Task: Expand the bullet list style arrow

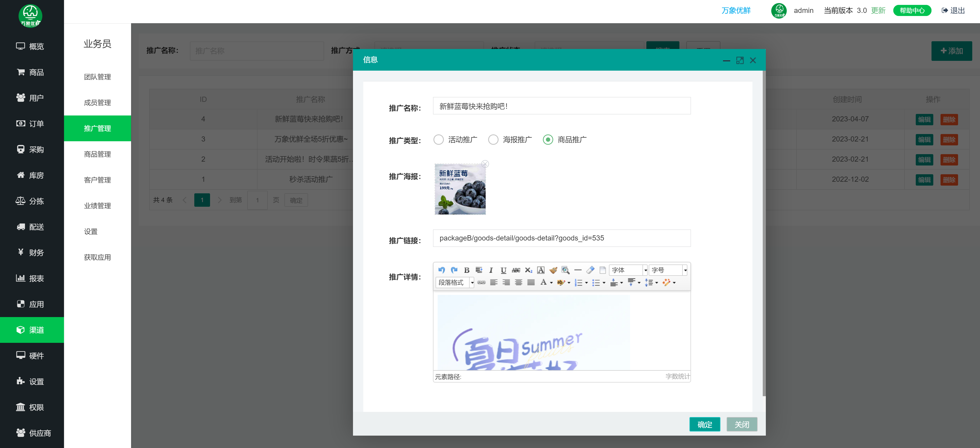Action: point(604,283)
